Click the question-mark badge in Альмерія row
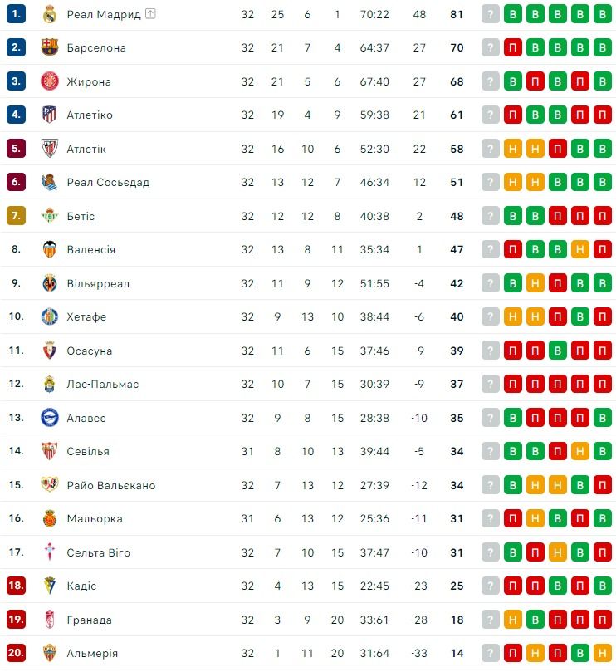The image size is (616, 672). [x=491, y=653]
